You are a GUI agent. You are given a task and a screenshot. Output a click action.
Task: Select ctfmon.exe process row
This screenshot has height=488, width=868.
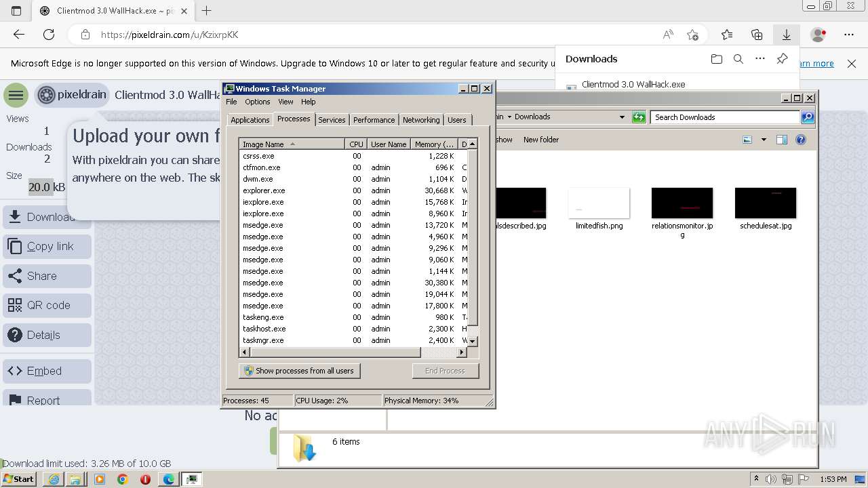point(353,167)
